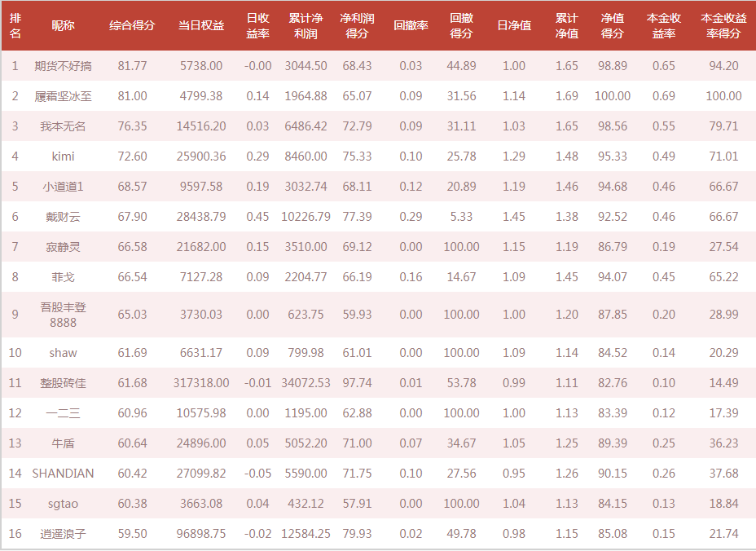Click drawdown score 5.33
Image resolution: width=756 pixels, height=551 pixels.
461,217
